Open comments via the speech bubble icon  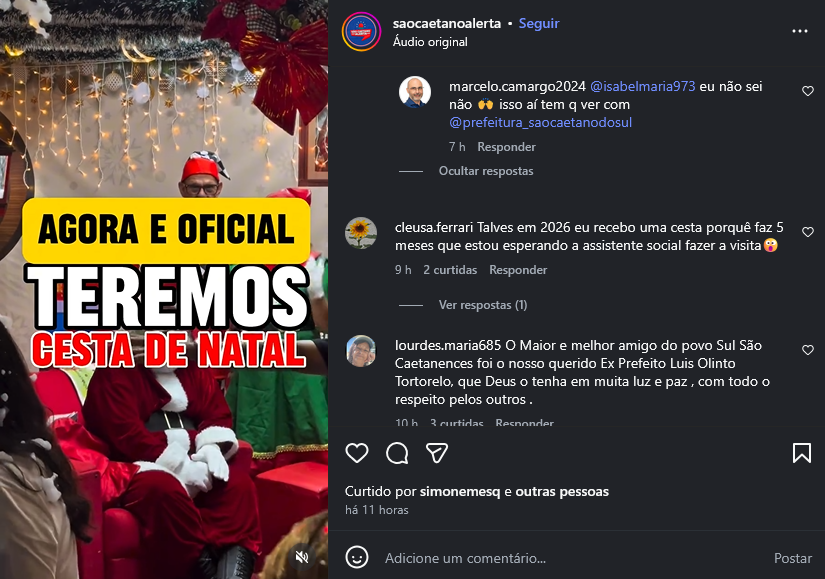[397, 453]
